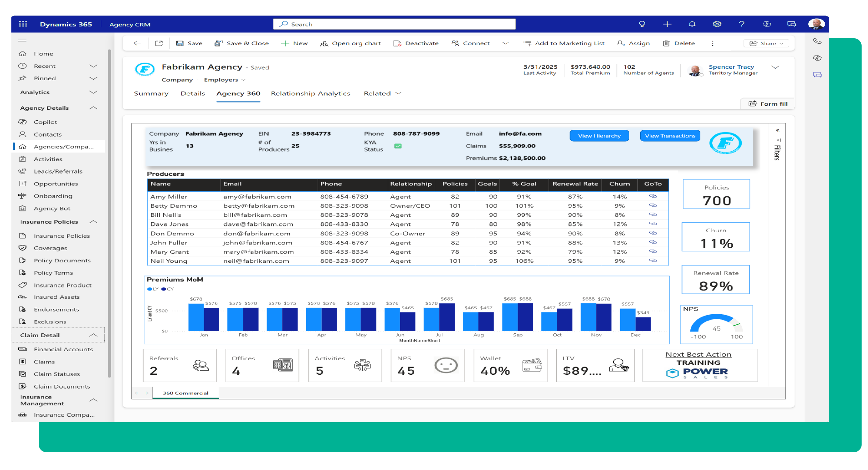Click the View Hierarchy button
Viewport: 868px width, 470px height.
point(599,136)
